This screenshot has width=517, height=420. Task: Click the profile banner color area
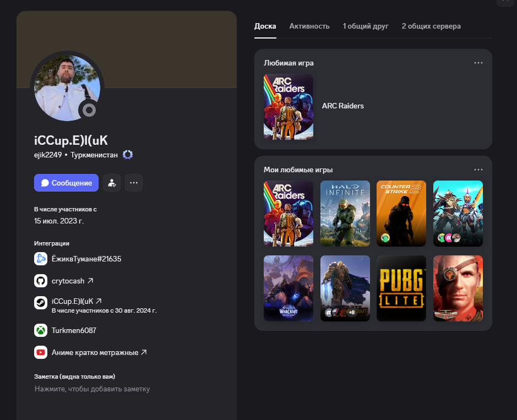pyautogui.click(x=127, y=50)
